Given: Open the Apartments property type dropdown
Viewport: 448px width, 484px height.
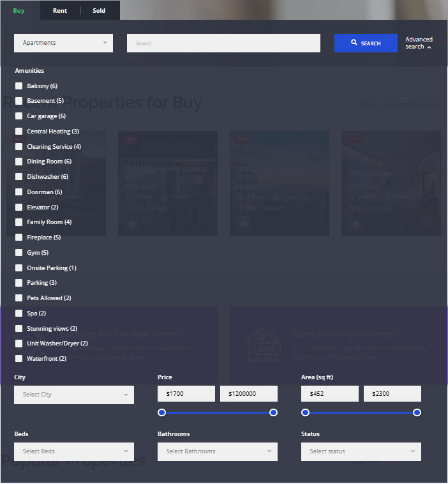Looking at the screenshot, I should coord(63,43).
